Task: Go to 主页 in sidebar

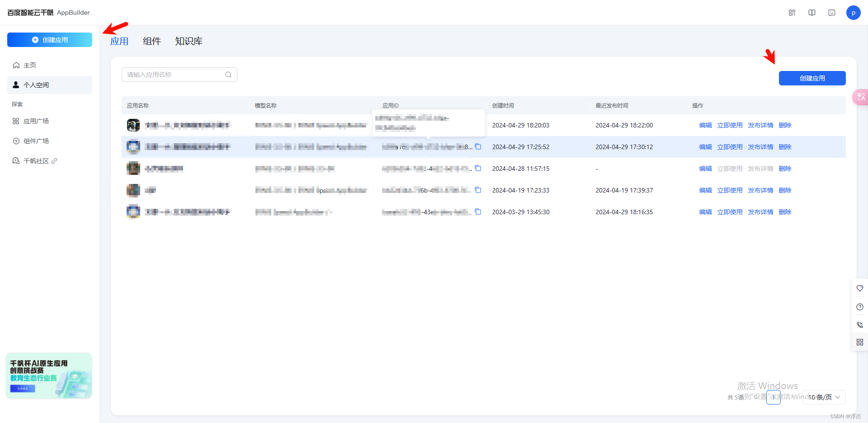Action: 50,65
